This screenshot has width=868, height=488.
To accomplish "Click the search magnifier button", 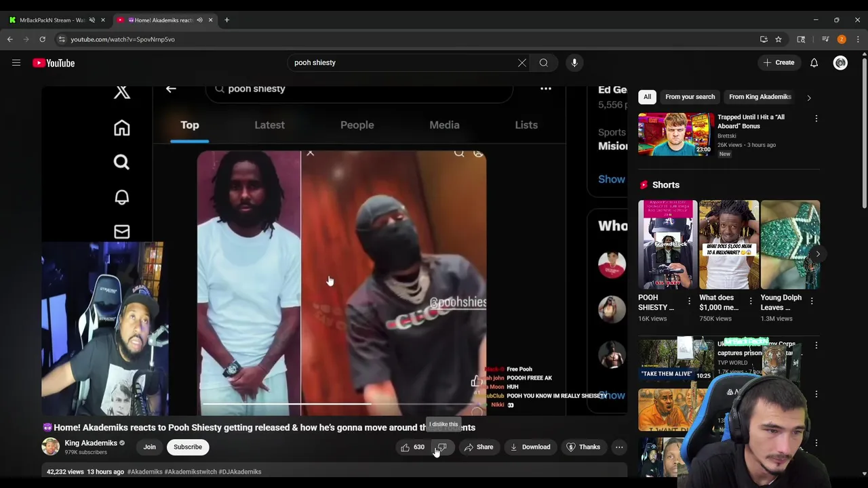I will (544, 63).
